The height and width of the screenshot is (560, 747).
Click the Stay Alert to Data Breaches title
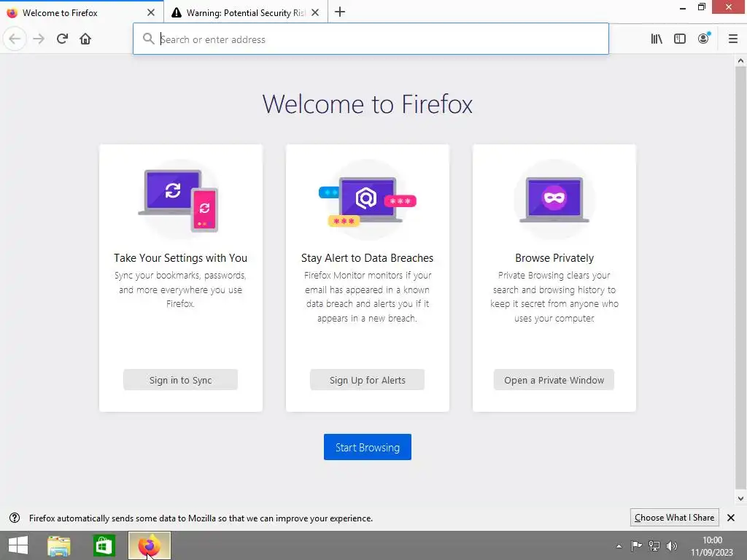click(368, 258)
